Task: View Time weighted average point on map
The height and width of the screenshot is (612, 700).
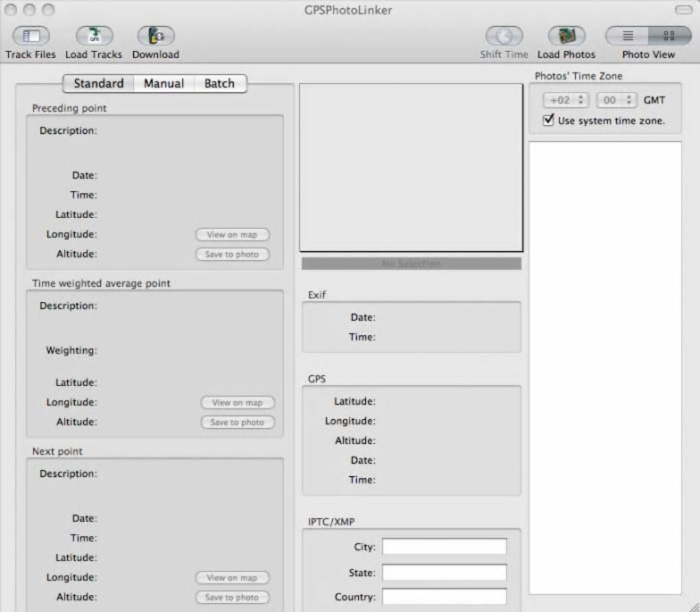Action: click(x=237, y=403)
